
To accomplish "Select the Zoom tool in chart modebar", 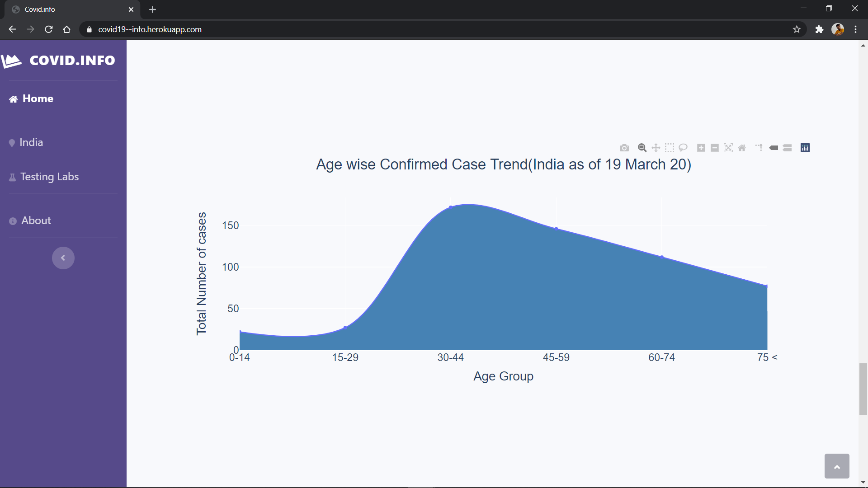I will 642,148.
